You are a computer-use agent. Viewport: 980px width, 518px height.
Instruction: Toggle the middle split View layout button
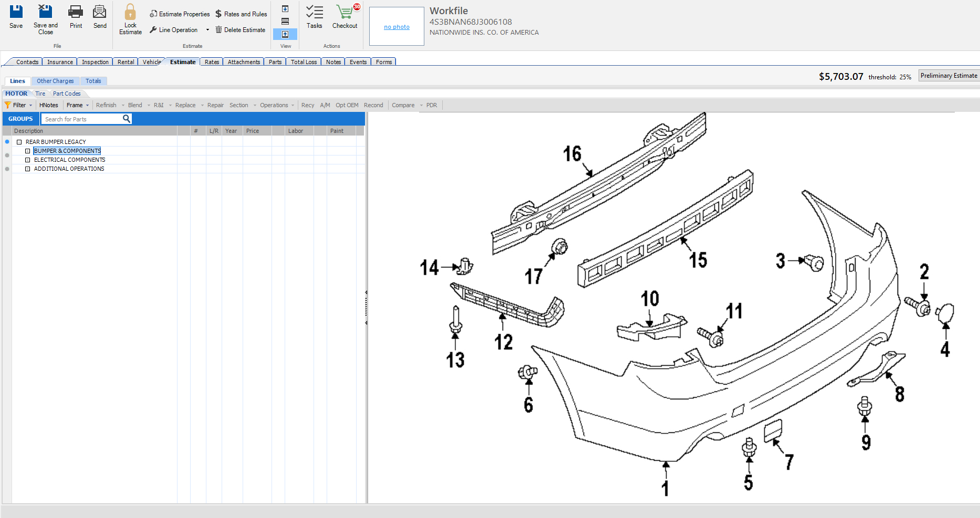tap(285, 22)
